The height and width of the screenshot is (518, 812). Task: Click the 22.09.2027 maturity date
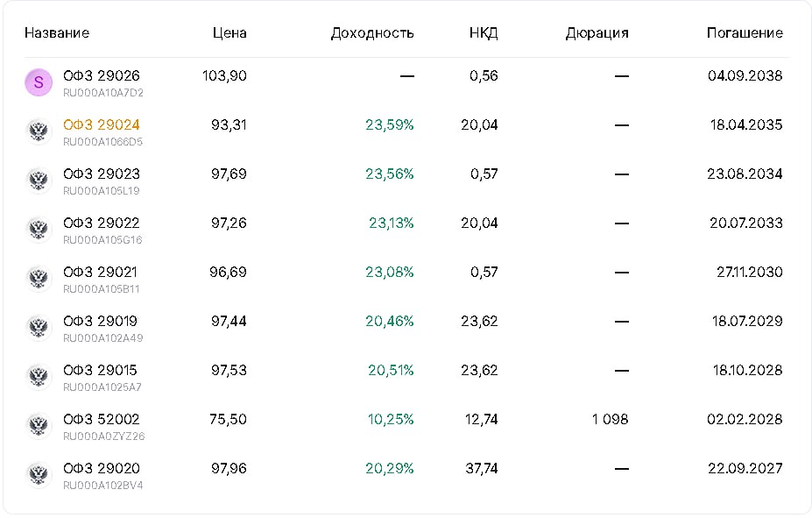point(745,469)
